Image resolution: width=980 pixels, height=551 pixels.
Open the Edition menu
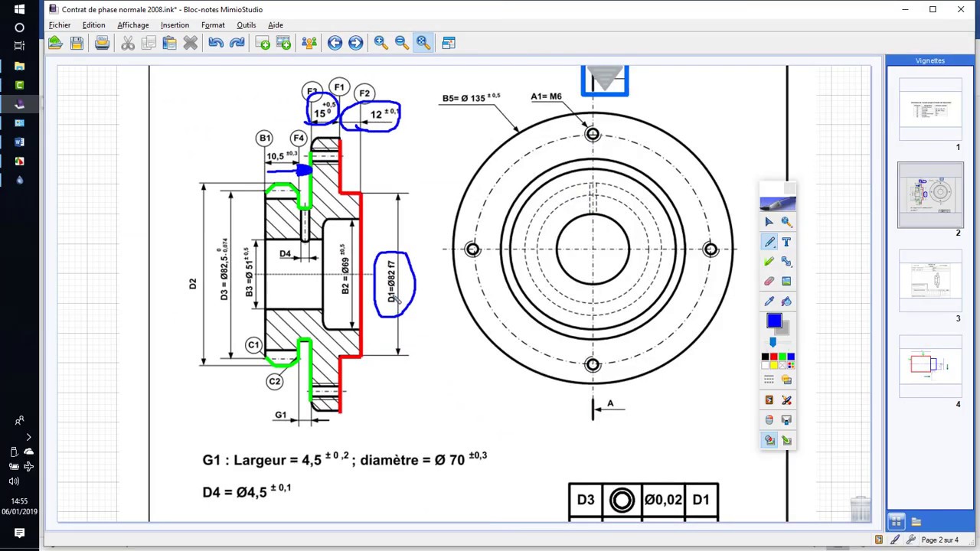[x=94, y=25]
